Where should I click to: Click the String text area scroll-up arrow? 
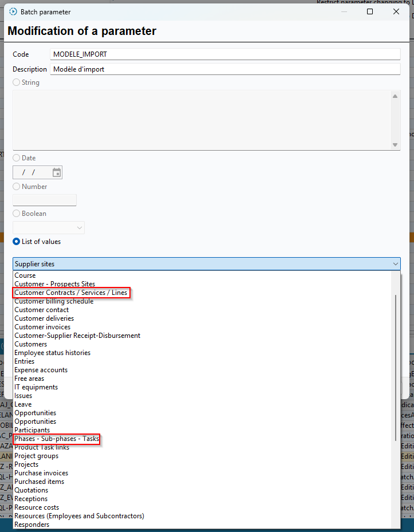[x=395, y=96]
